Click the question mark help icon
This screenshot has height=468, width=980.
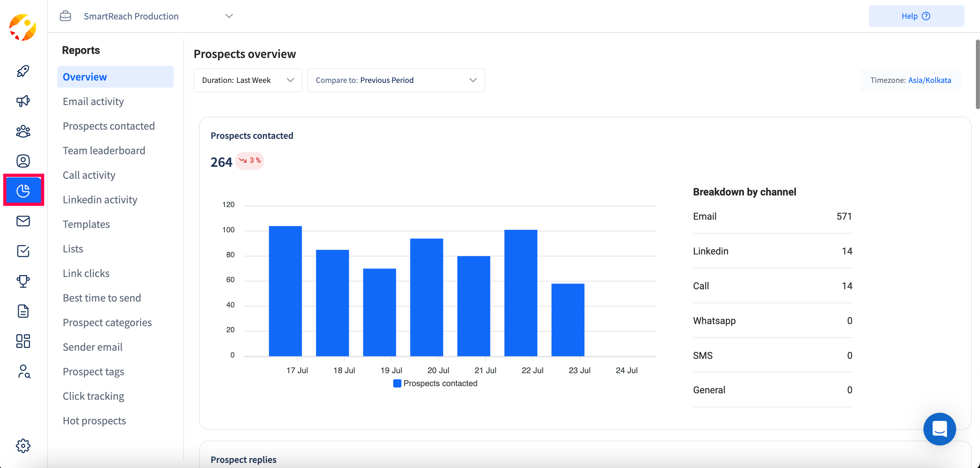click(926, 16)
